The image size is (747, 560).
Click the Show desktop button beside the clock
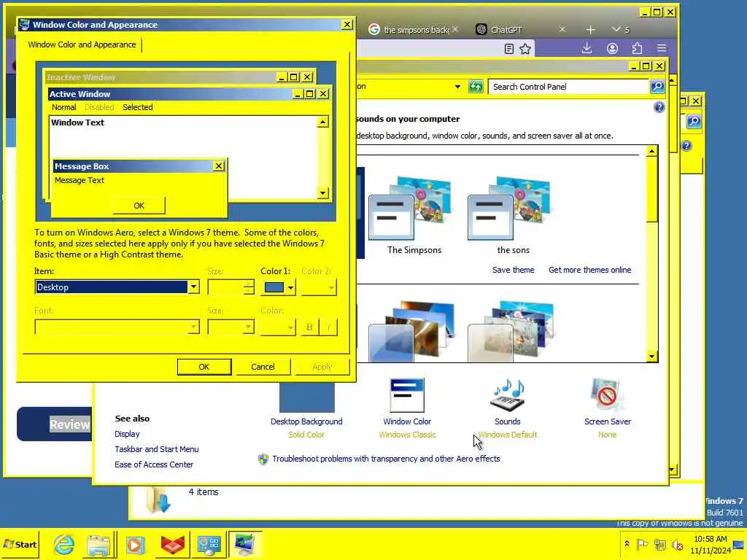click(740, 544)
